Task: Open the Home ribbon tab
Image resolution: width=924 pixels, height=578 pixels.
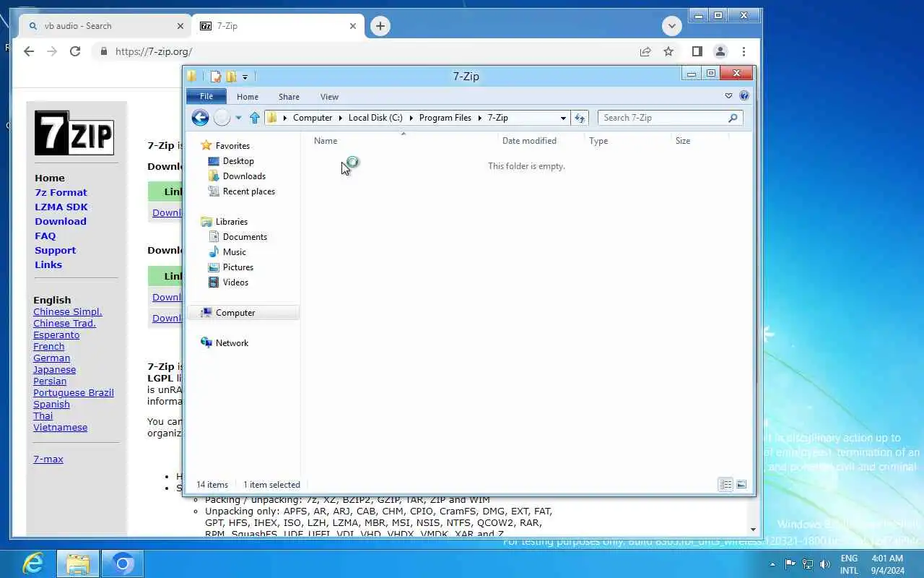Action: click(x=248, y=97)
